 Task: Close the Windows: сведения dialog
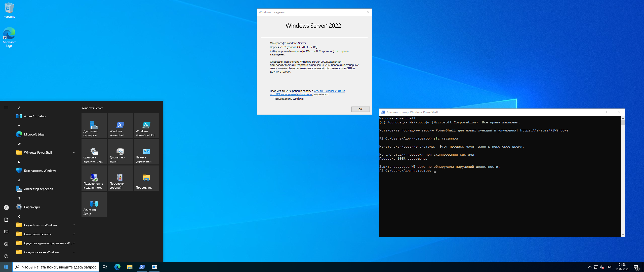pos(368,12)
